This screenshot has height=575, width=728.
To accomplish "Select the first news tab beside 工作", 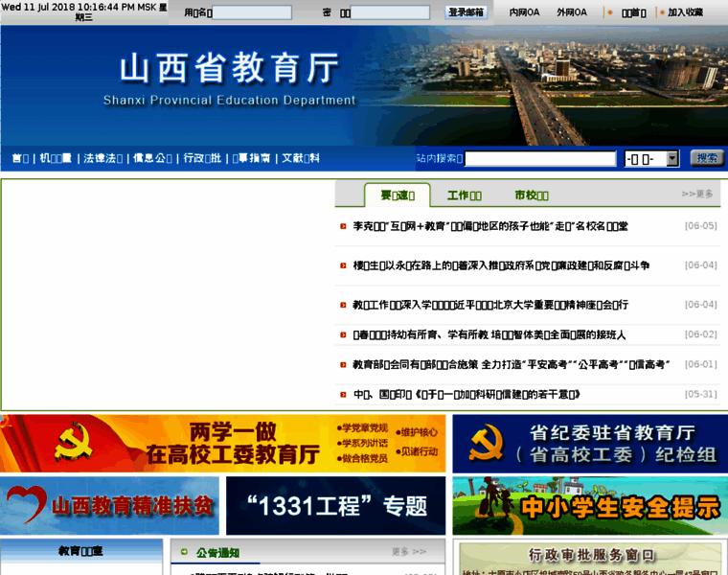I will tap(398, 195).
